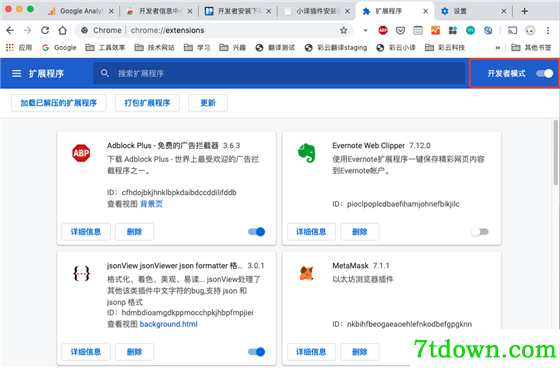Open the window-shaped extension icon in toolbar
Image resolution: width=560 pixels, height=368 pixels.
[x=418, y=30]
